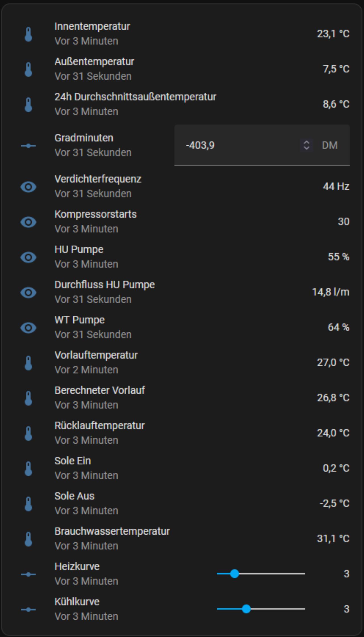364x637 pixels.
Task: Click the Innentemperatur thermometer icon
Action: point(28,34)
